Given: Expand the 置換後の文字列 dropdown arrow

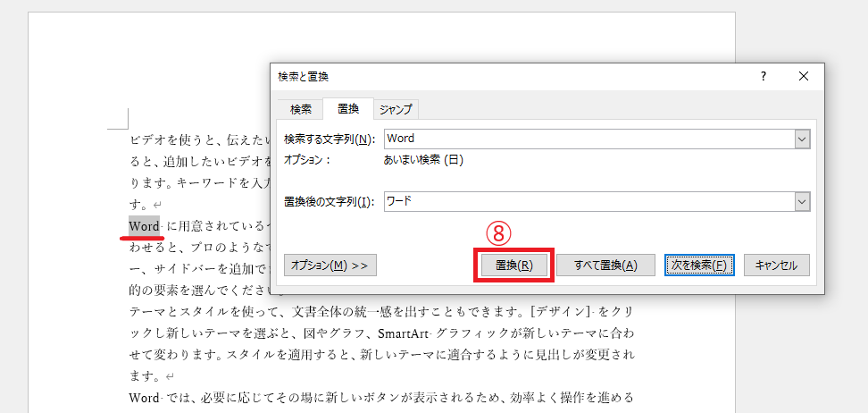Looking at the screenshot, I should click(x=801, y=201).
